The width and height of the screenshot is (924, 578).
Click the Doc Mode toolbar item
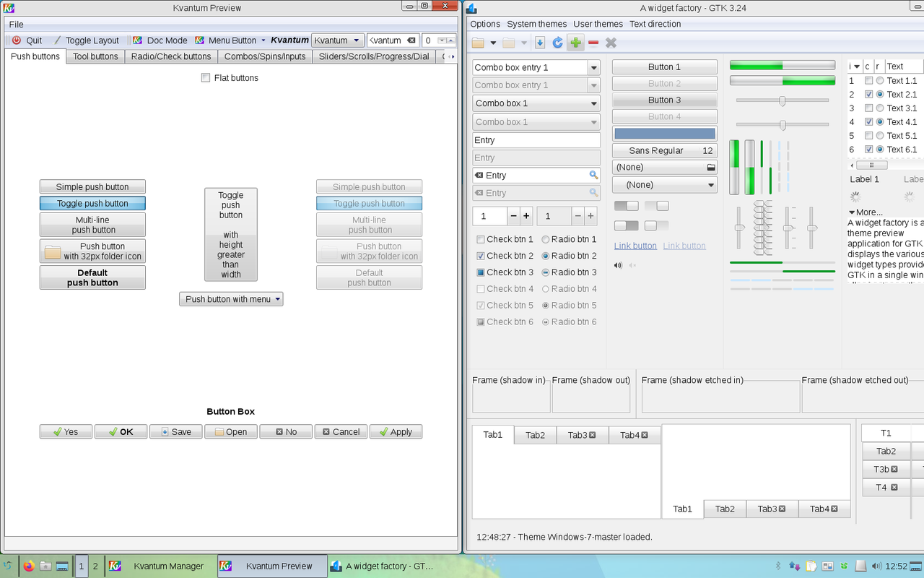point(160,40)
